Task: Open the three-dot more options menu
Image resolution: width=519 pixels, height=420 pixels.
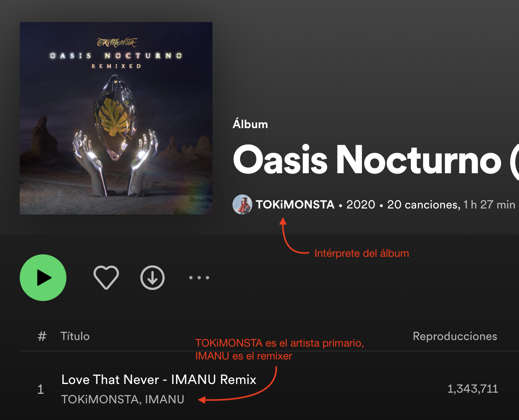Action: [199, 278]
